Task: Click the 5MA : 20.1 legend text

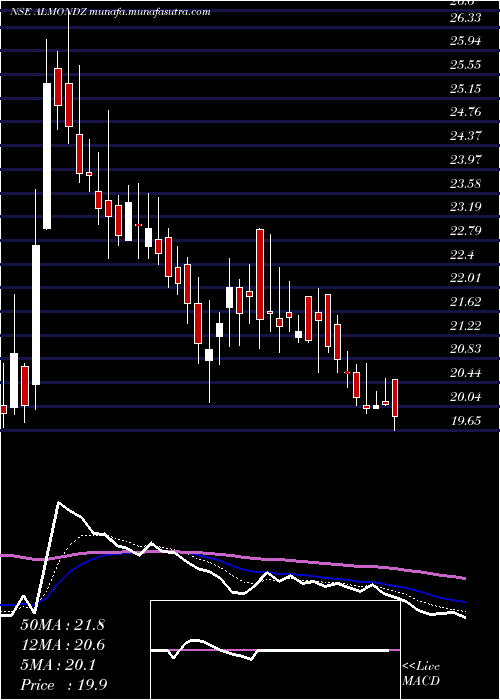Action: tap(58, 665)
